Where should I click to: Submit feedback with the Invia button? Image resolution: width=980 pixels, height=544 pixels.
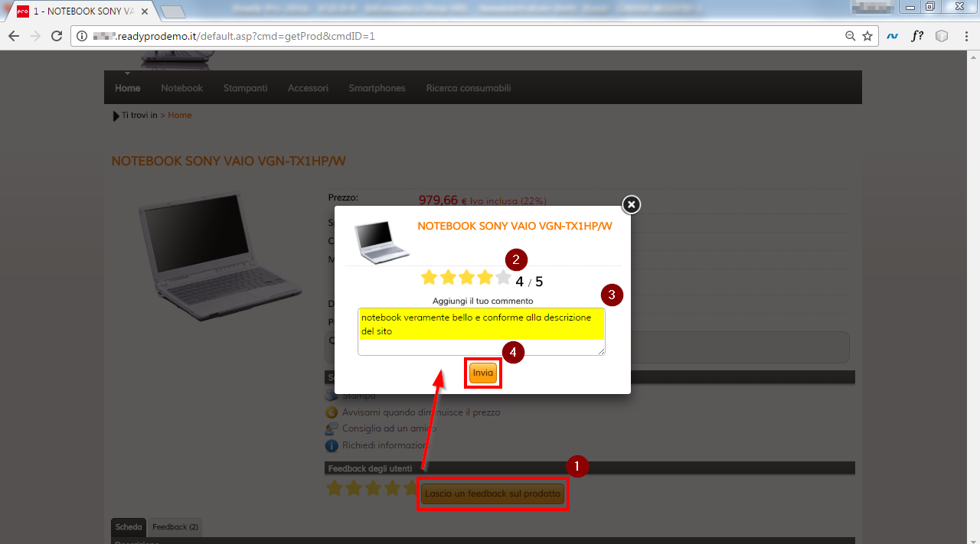click(x=483, y=373)
